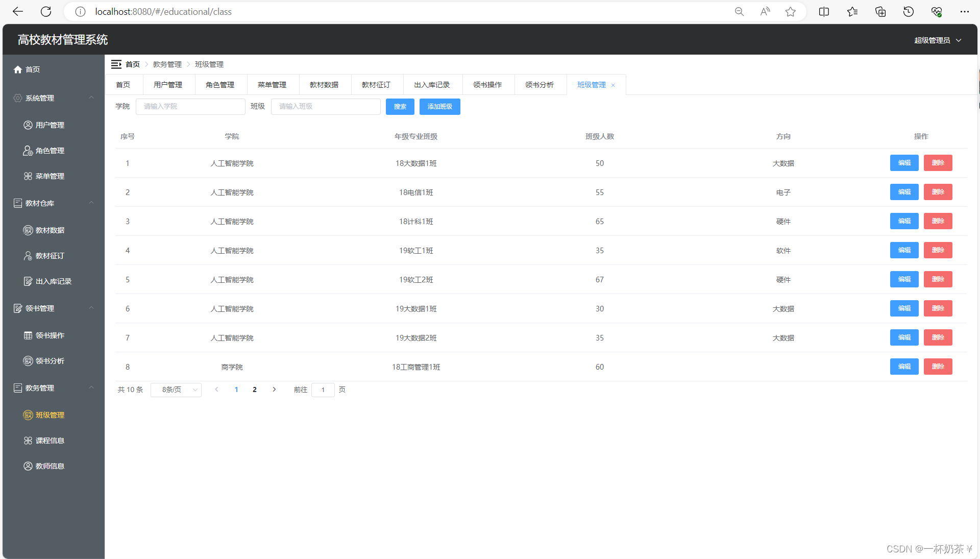
Task: Go to previous page with left chevron
Action: pos(217,390)
